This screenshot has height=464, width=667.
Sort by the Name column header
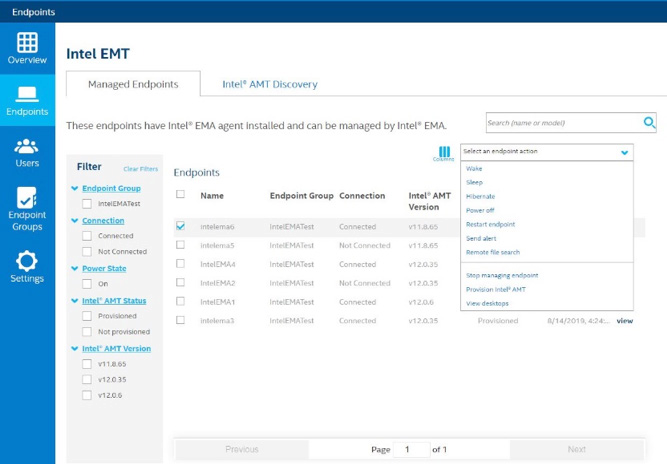click(x=212, y=196)
